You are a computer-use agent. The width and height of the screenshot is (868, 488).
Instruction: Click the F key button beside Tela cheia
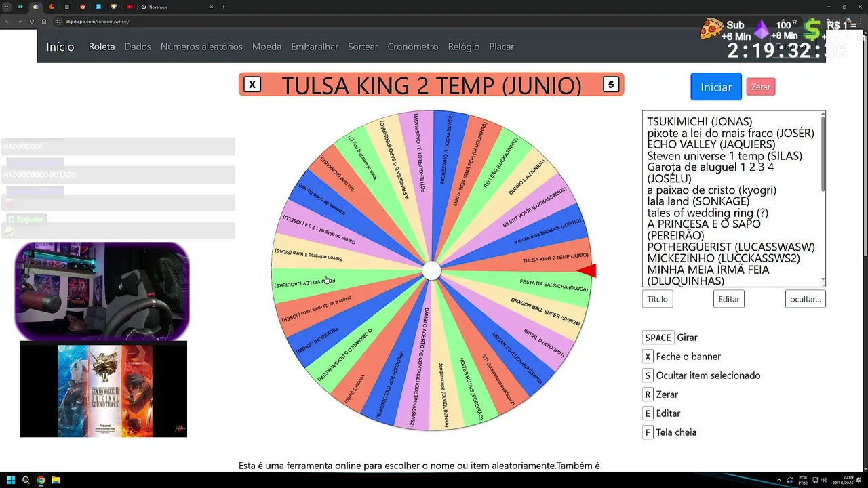pos(648,432)
